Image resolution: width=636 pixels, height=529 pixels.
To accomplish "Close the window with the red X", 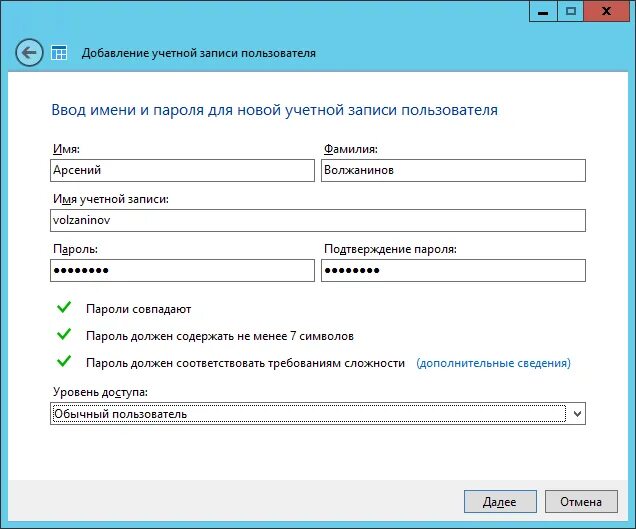I will (606, 11).
